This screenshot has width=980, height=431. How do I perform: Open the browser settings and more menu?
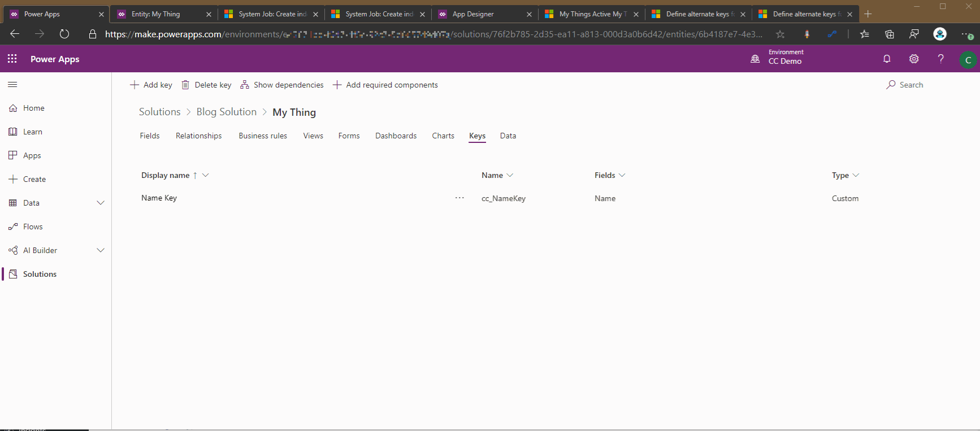pyautogui.click(x=966, y=34)
